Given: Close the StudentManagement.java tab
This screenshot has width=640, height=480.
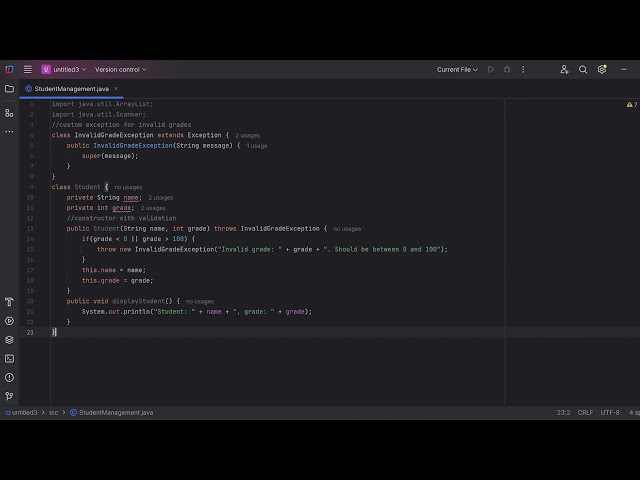Looking at the screenshot, I should point(116,89).
